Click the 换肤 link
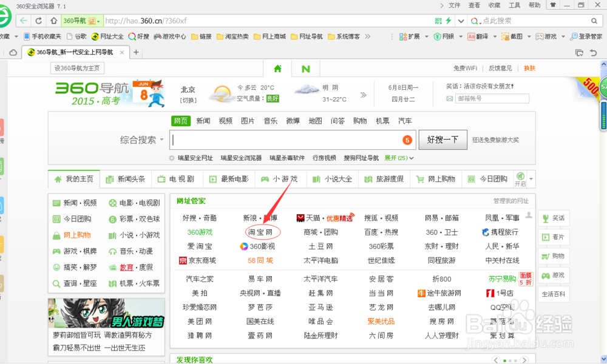The height and width of the screenshot is (364, 607). tap(529, 68)
